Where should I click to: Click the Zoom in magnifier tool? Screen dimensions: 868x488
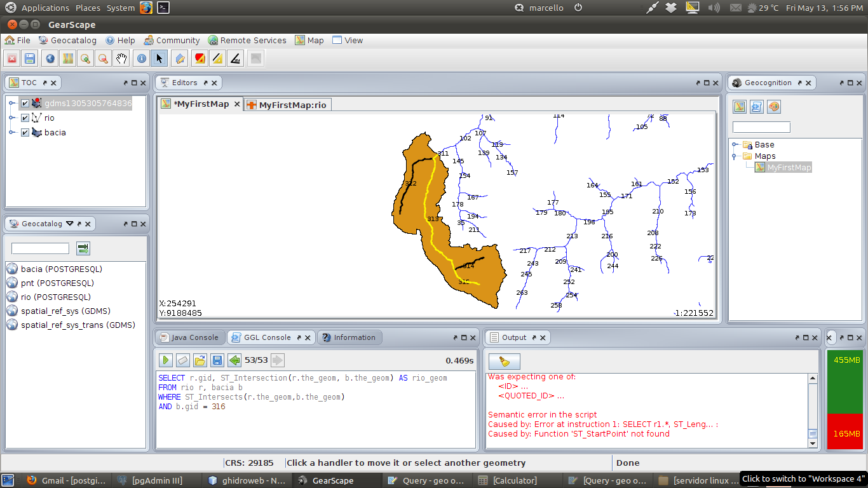click(85, 59)
